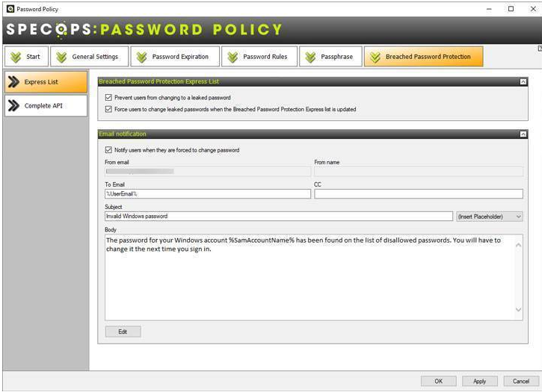Click the General Settings chevron icon

point(61,57)
